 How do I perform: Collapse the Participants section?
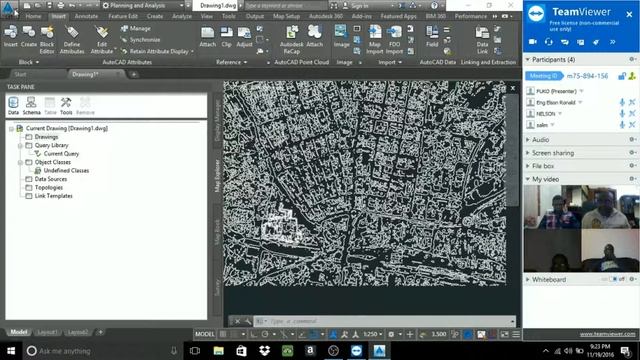[527, 60]
